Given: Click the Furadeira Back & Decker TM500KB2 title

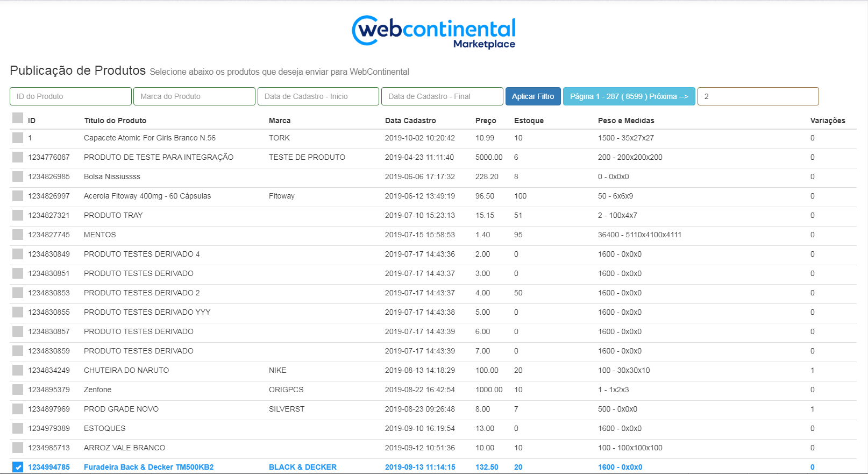Looking at the screenshot, I should click(148, 467).
